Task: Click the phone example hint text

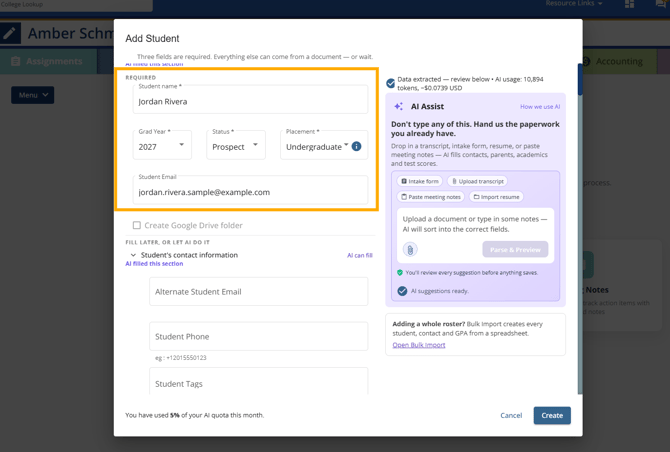Action: [181, 358]
